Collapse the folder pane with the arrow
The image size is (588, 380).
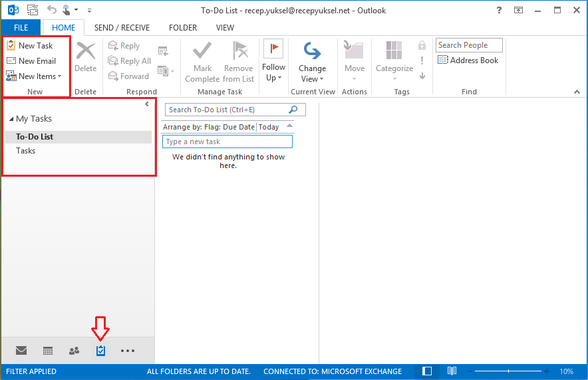click(146, 104)
